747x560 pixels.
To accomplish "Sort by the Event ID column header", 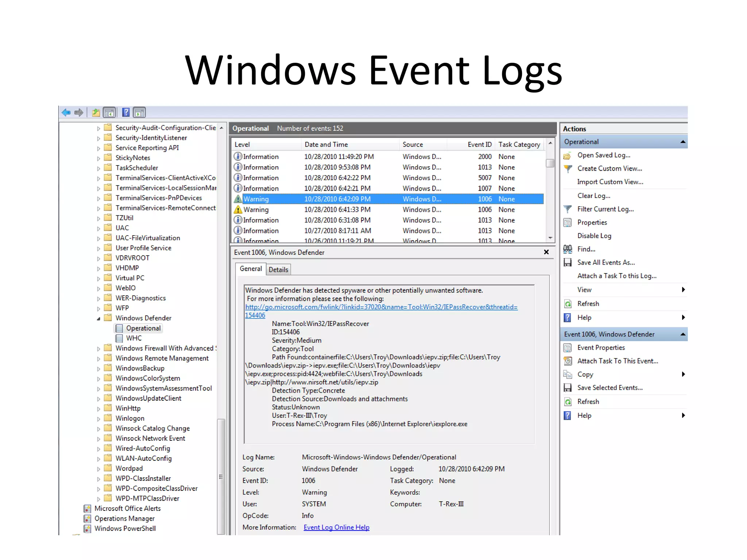I will pyautogui.click(x=471, y=144).
